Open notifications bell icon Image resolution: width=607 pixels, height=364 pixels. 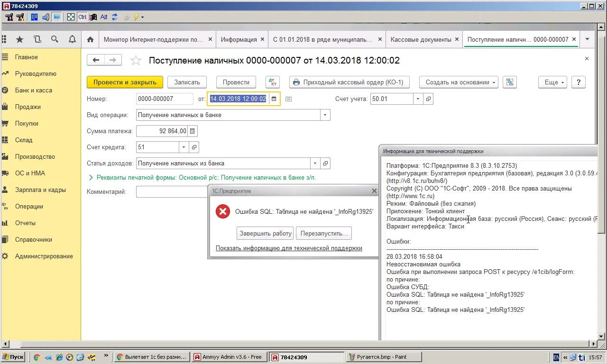pyautogui.click(x=72, y=39)
